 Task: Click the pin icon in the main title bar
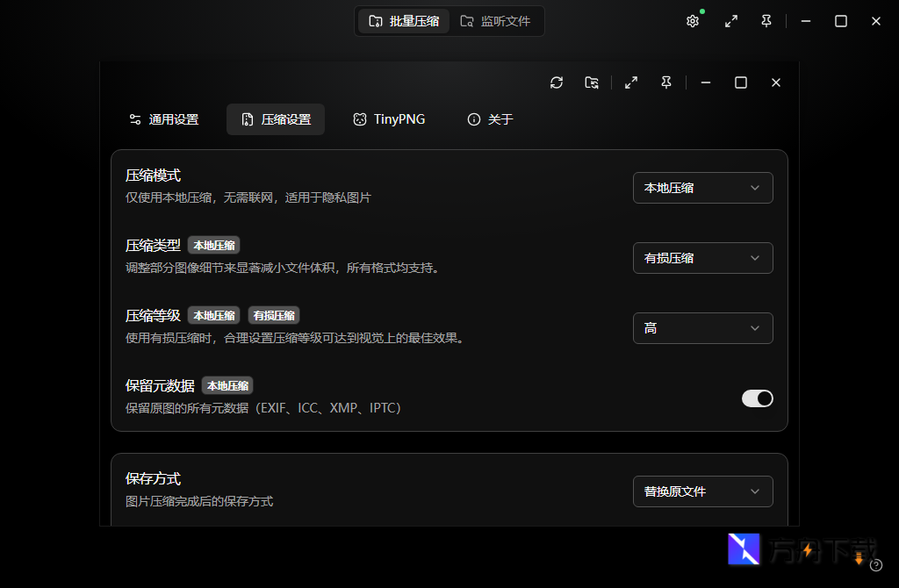coord(766,20)
